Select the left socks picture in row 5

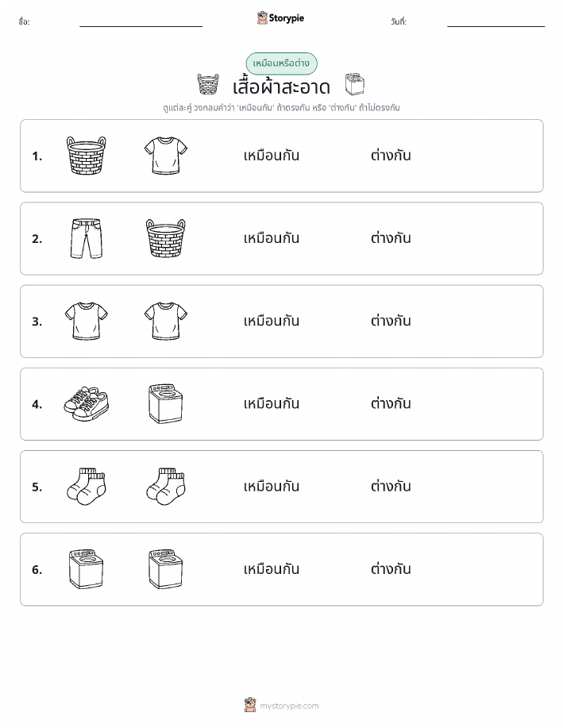(87, 486)
